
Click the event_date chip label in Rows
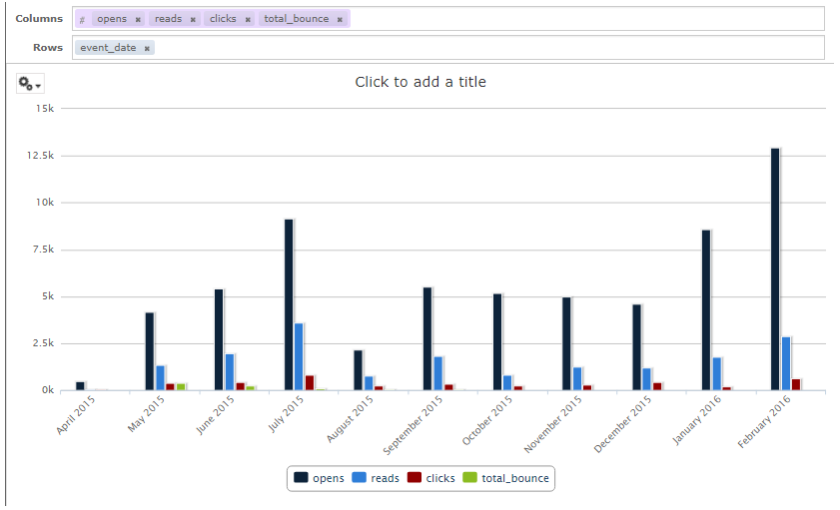[108, 48]
